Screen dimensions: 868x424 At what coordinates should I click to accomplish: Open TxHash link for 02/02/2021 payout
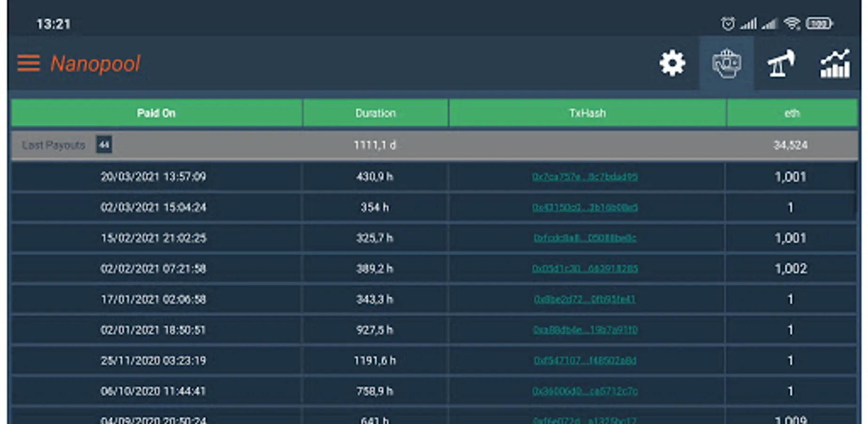[585, 269]
